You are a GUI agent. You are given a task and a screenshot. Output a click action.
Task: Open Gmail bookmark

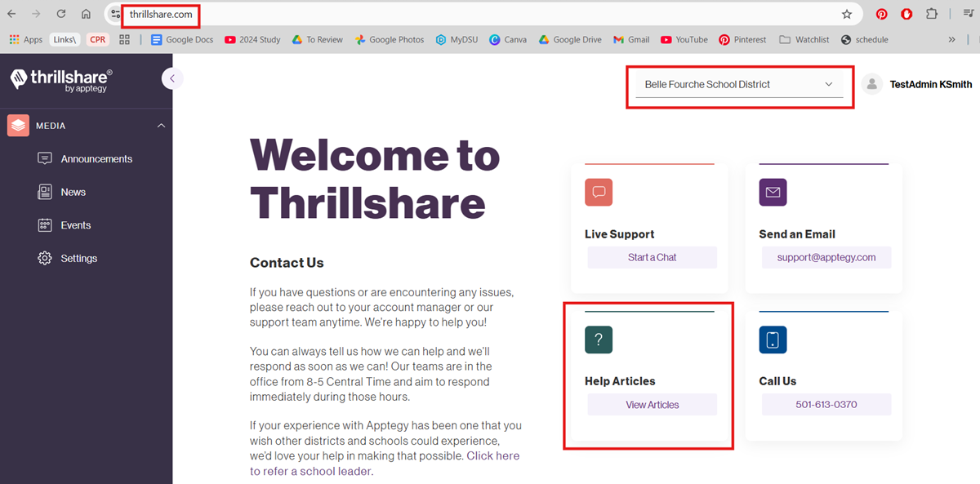click(631, 39)
